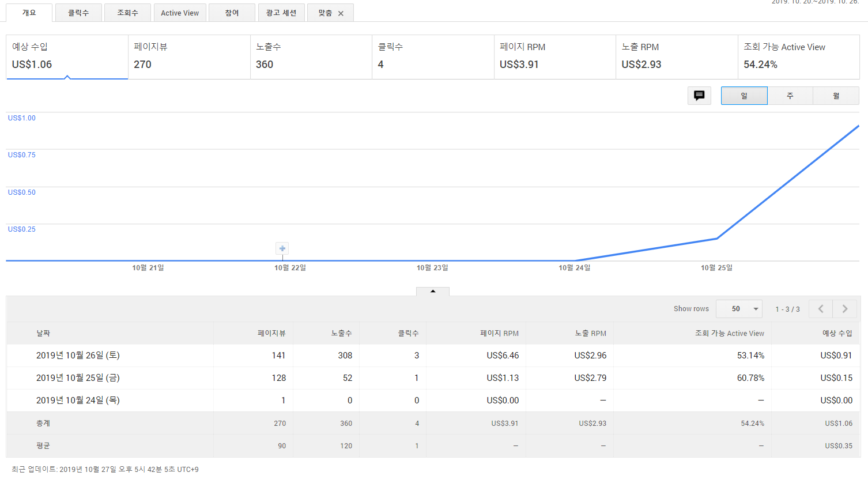The height and width of the screenshot is (495, 868).
Task: Switch to the 클릭수 tab
Action: (x=78, y=13)
